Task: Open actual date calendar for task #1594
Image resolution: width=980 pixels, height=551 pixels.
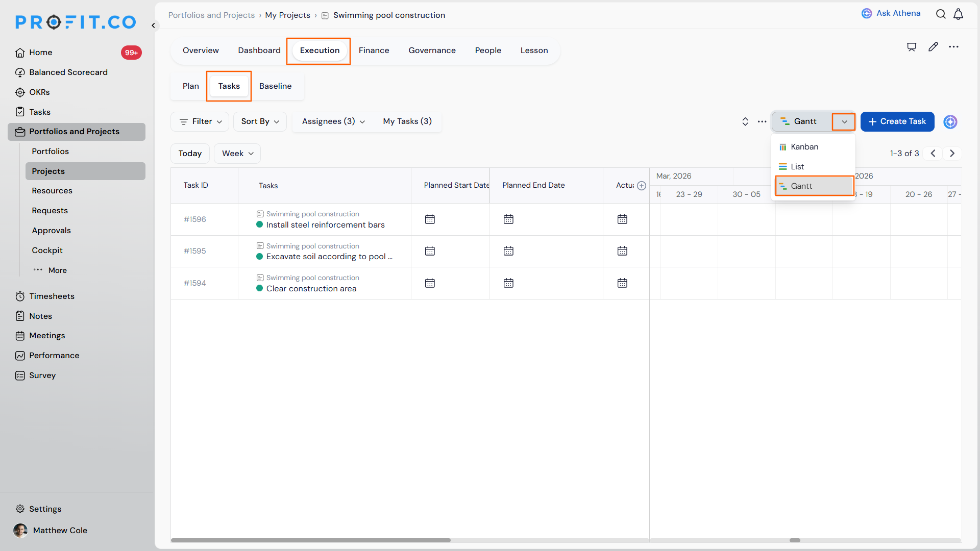Action: tap(622, 283)
